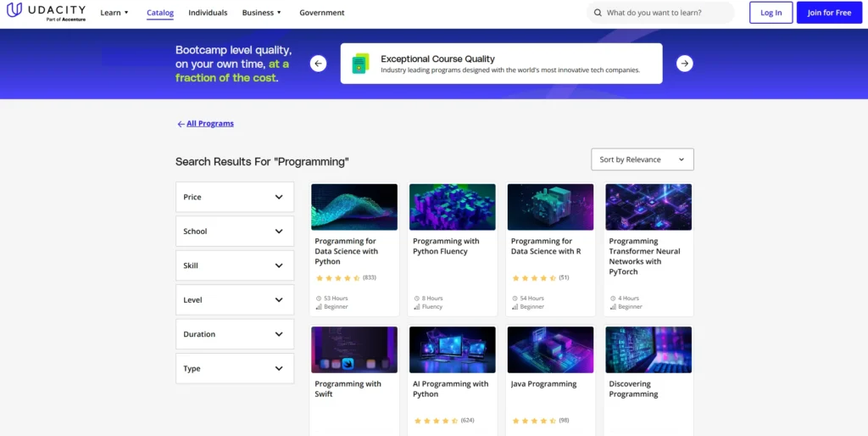This screenshot has width=868, height=436.
Task: Click clock icon beside 4 Hours
Action: tap(613, 299)
